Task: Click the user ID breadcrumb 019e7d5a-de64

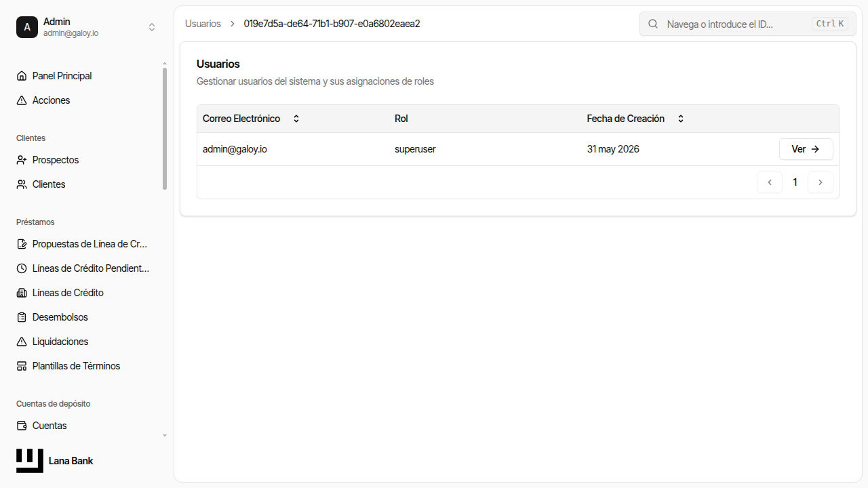Action: click(332, 24)
